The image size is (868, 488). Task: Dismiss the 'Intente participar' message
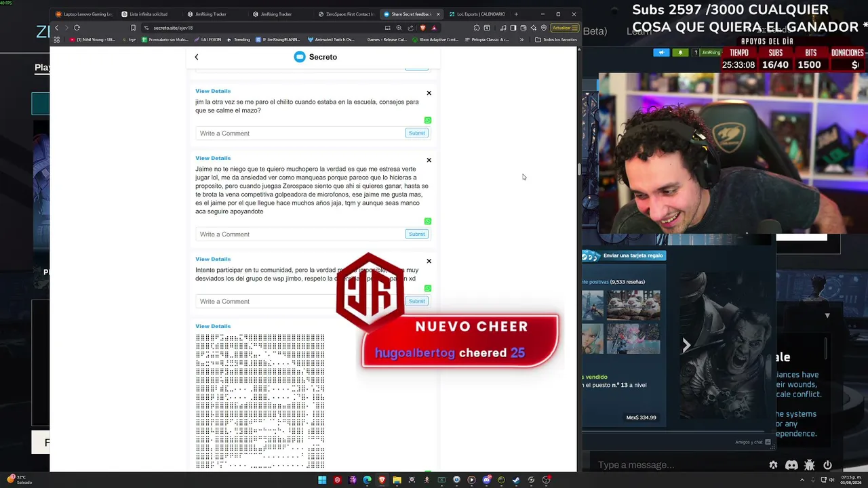pyautogui.click(x=429, y=261)
